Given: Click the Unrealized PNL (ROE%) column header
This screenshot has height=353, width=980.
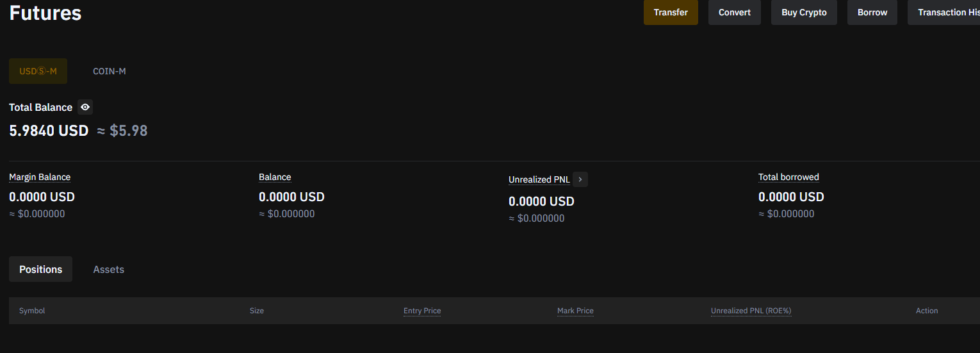Looking at the screenshot, I should [x=751, y=311].
